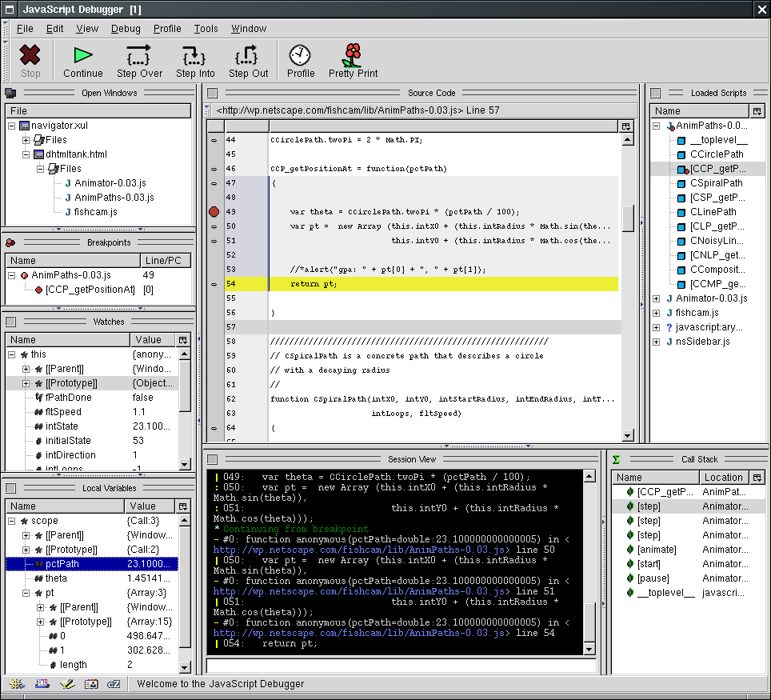Collapse the navigator.xul tree node

[x=12, y=126]
